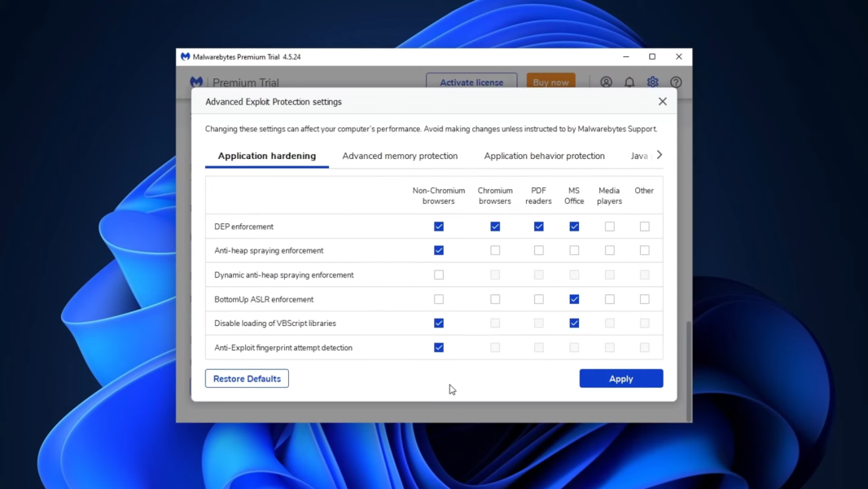The image size is (868, 489).
Task: Maximize the Malwarebytes window
Action: [x=652, y=56]
